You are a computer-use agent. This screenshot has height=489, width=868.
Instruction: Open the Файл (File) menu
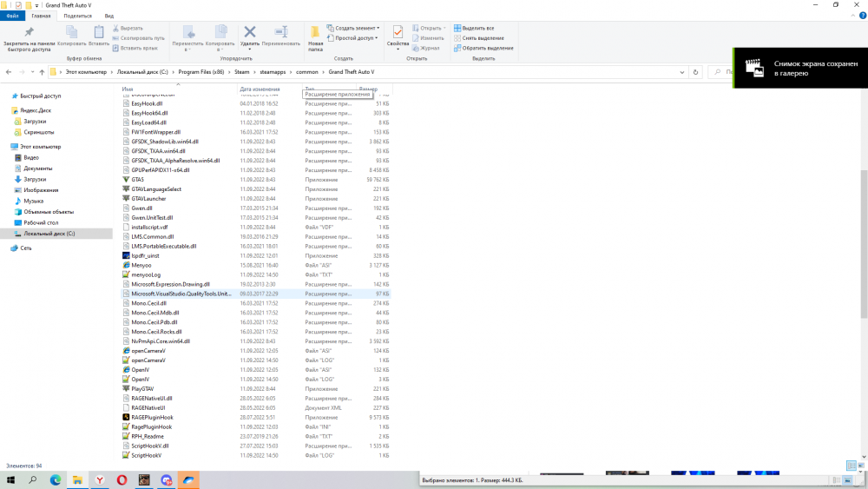12,16
